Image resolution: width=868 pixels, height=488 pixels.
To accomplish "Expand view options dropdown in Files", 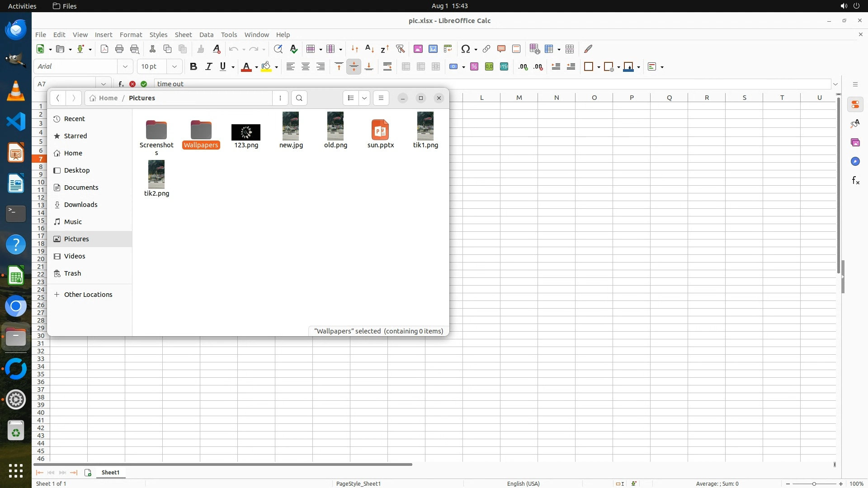I will pyautogui.click(x=364, y=98).
